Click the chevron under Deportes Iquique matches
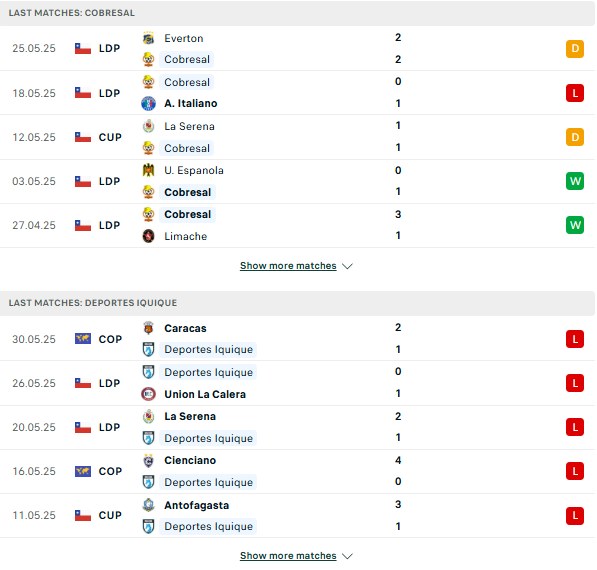 coord(347,556)
